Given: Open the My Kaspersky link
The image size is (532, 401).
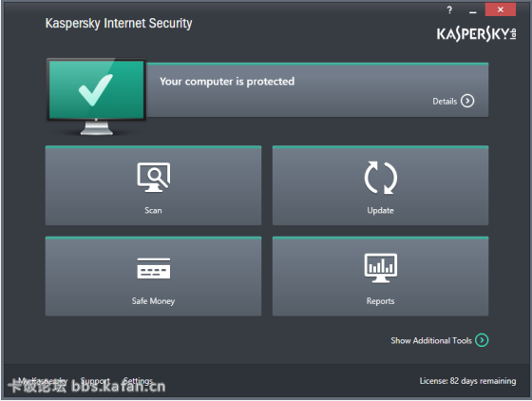Looking at the screenshot, I should click(43, 381).
